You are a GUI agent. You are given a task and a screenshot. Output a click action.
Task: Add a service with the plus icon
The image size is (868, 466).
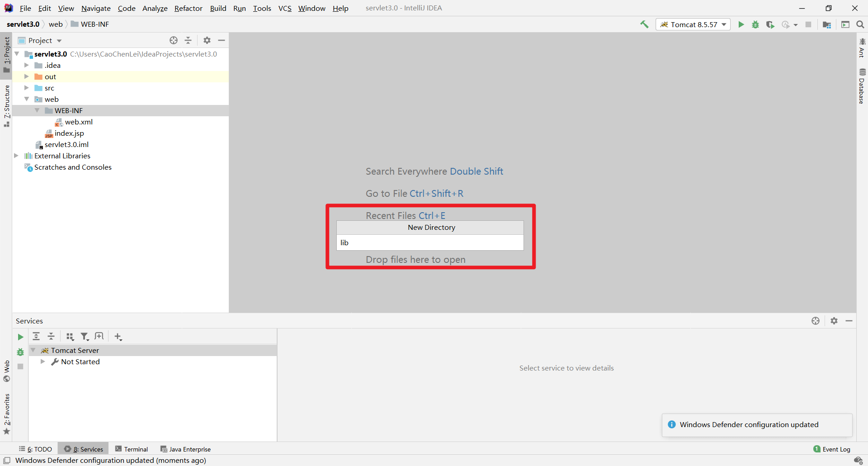[118, 336]
